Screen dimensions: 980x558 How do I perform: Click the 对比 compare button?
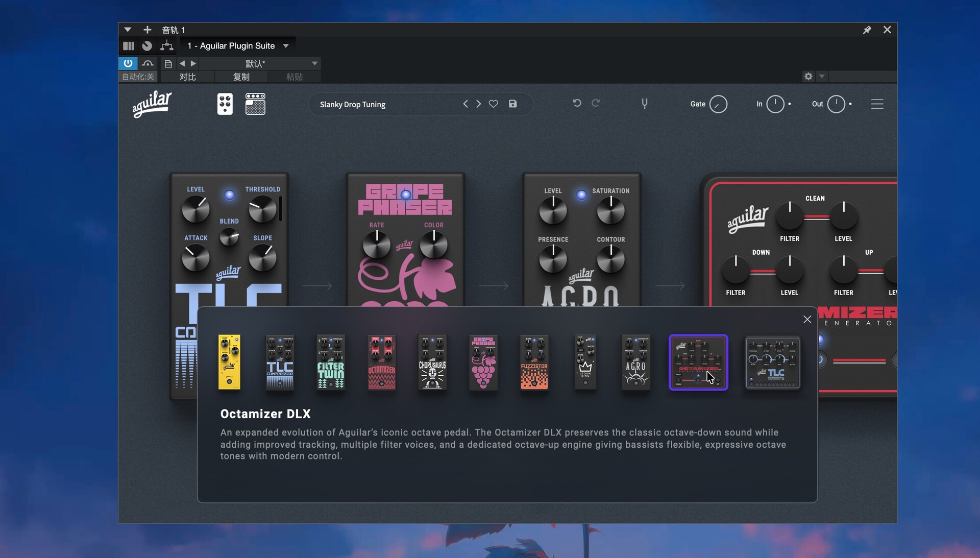coord(187,77)
